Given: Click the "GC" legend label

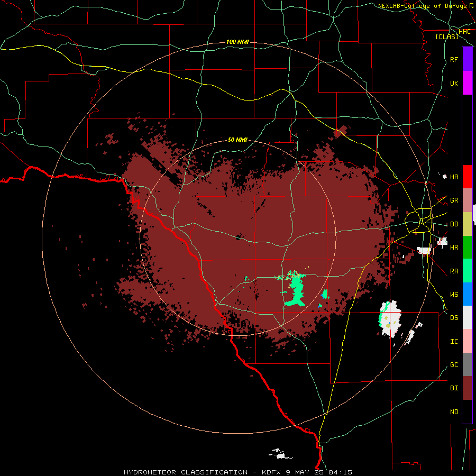Looking at the screenshot, I should 454,364.
